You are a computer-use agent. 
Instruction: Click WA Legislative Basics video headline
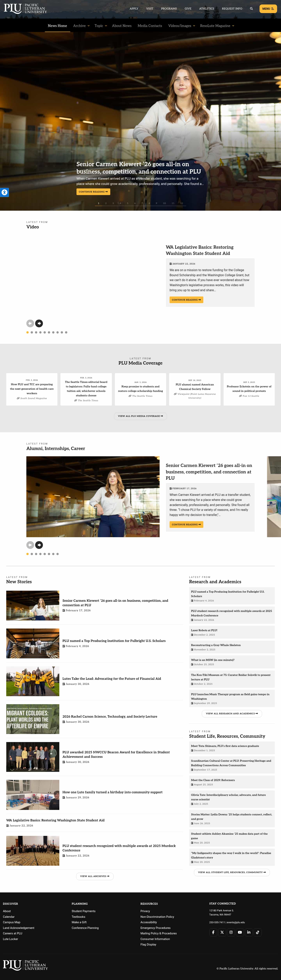click(199, 250)
